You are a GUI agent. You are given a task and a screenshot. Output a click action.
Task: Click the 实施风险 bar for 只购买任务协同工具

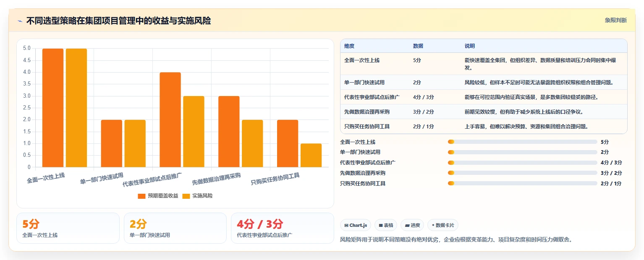(x=311, y=156)
